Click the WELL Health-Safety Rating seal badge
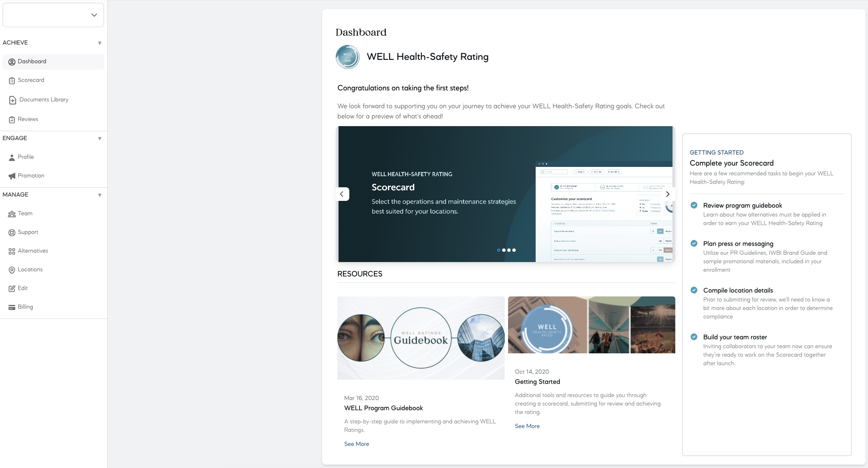This screenshot has height=468, width=868. click(x=348, y=57)
